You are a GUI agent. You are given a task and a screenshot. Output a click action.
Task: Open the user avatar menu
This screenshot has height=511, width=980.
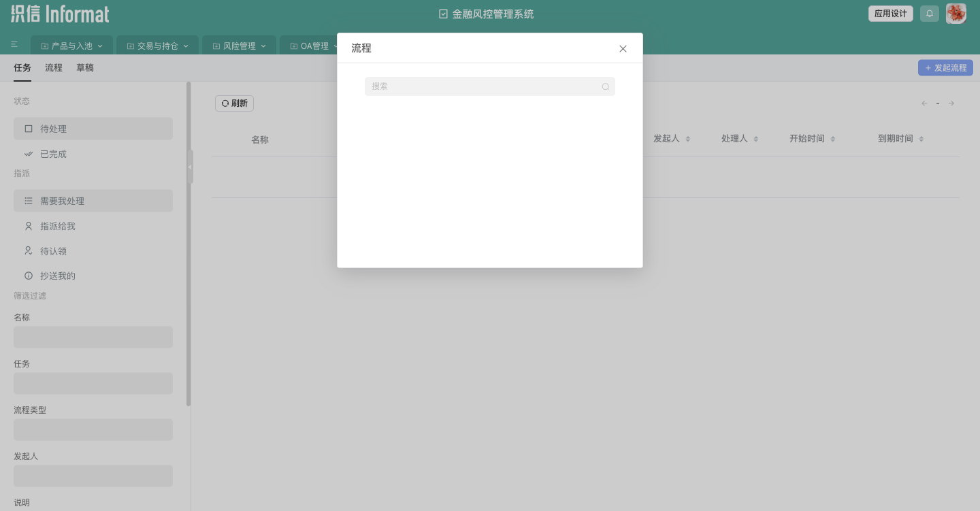coord(956,14)
